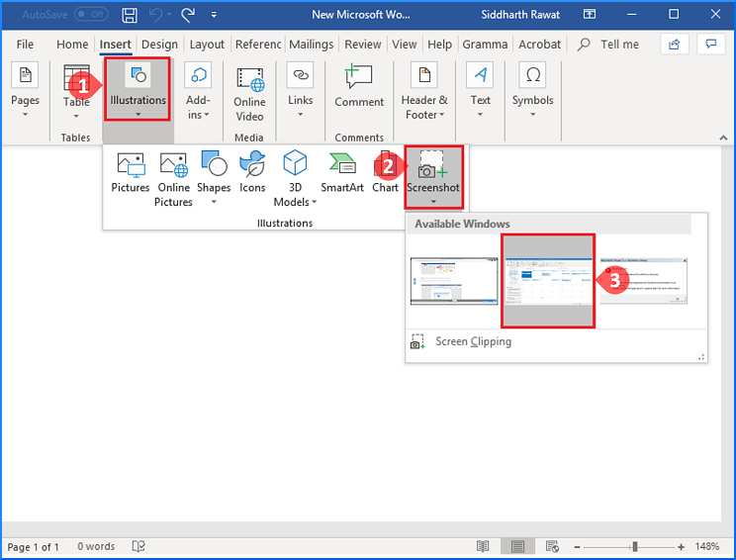The image size is (736, 560).
Task: Select the first available window thumbnail
Action: click(x=454, y=281)
